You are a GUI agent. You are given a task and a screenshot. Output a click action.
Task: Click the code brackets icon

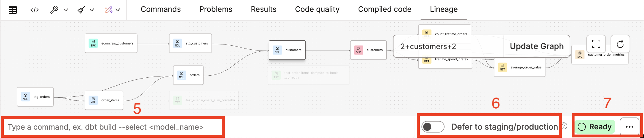click(x=35, y=10)
